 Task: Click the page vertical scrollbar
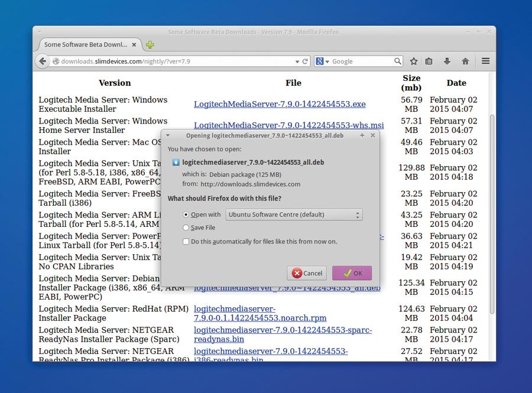tap(492, 215)
